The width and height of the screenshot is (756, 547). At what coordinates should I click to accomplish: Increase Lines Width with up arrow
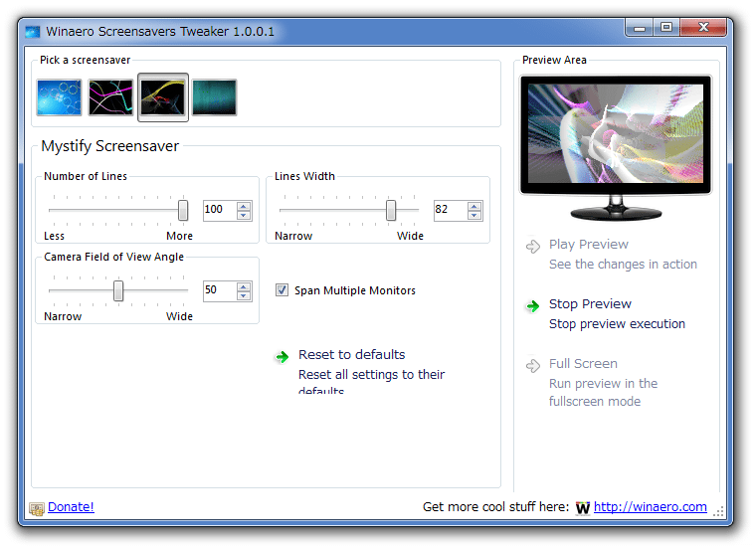click(x=474, y=206)
